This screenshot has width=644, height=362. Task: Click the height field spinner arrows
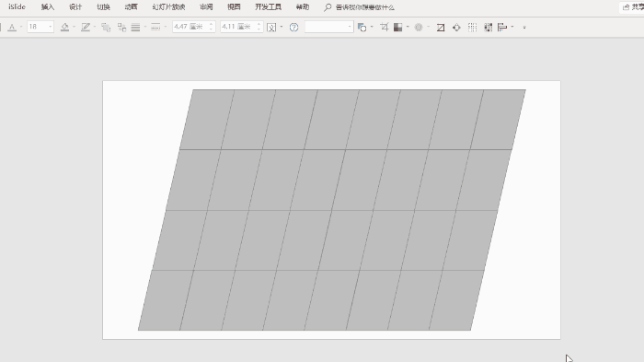click(x=211, y=27)
